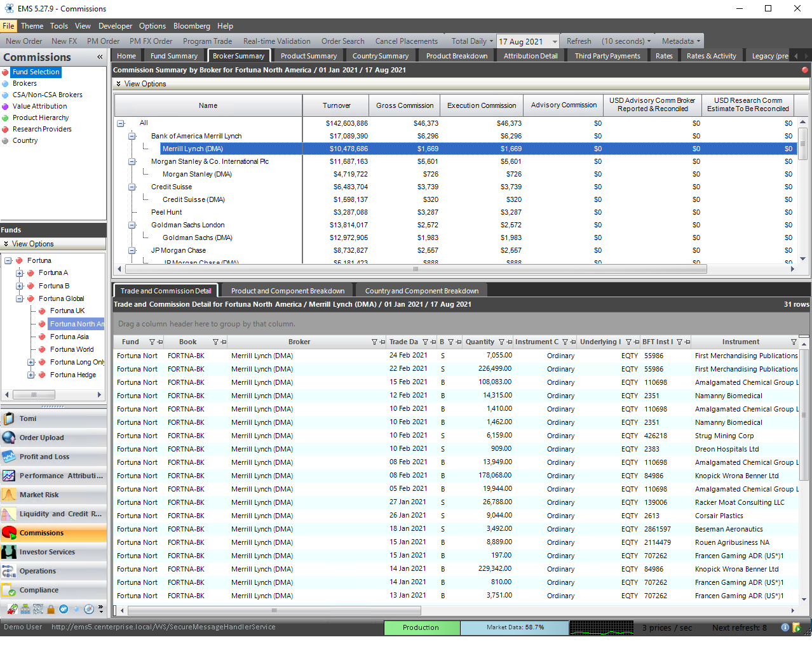This screenshot has height=649, width=812.
Task: Click the Profit and Loss chart icon
Action: click(x=9, y=457)
